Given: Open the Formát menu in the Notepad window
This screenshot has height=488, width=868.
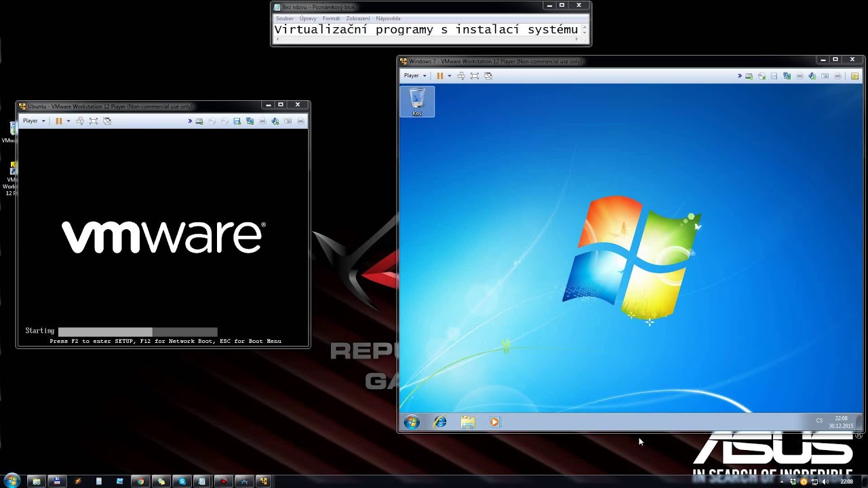Looking at the screenshot, I should [x=332, y=18].
